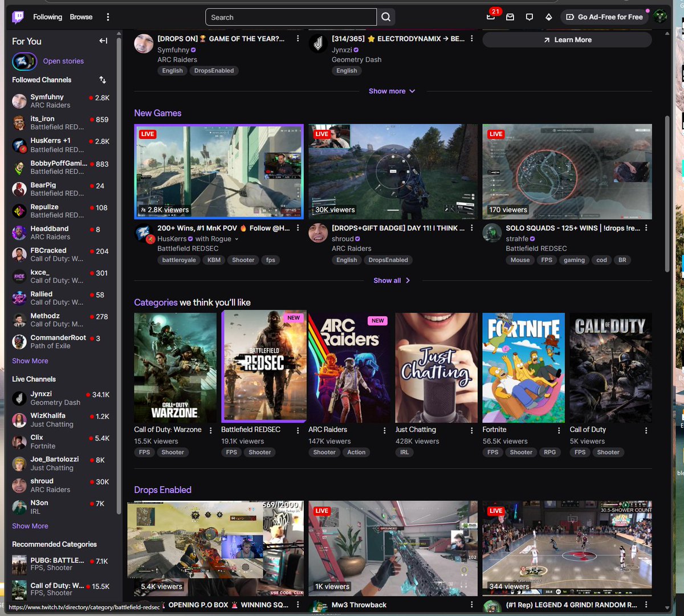Screen dimensions: 684x616
Task: Click the battleroyale tag under HusKerrs
Action: point(179,260)
